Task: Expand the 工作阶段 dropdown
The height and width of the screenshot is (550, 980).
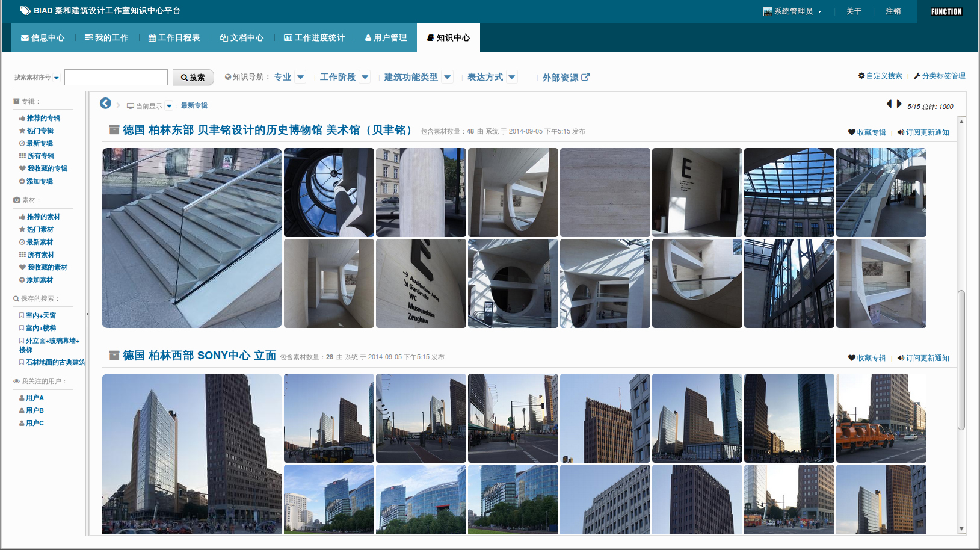Action: tap(365, 77)
